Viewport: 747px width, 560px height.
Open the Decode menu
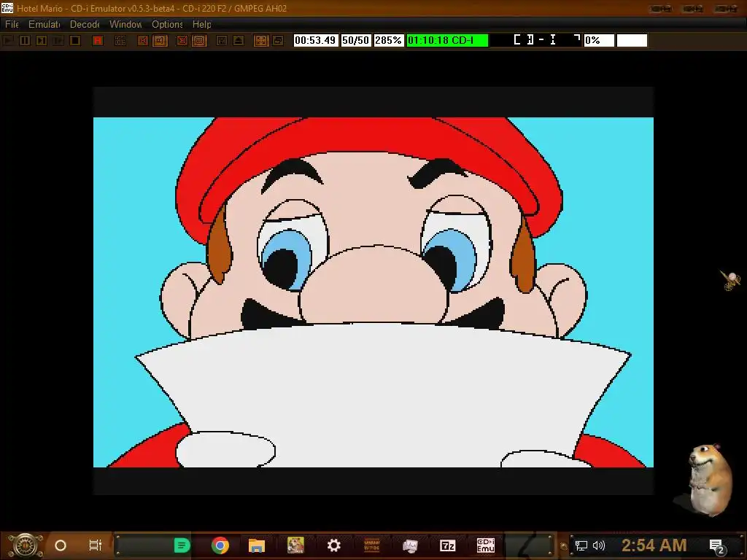pos(85,24)
